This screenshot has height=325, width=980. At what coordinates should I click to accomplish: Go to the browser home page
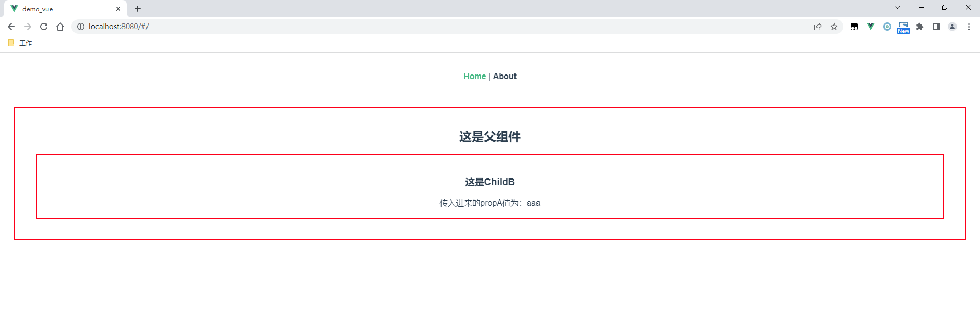tap(60, 27)
